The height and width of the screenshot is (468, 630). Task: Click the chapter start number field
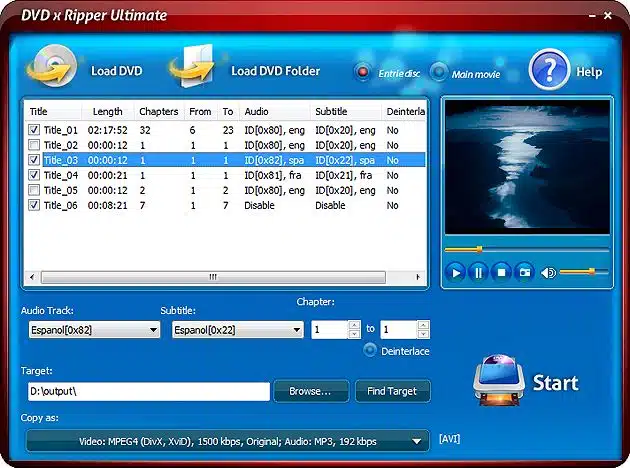point(329,330)
